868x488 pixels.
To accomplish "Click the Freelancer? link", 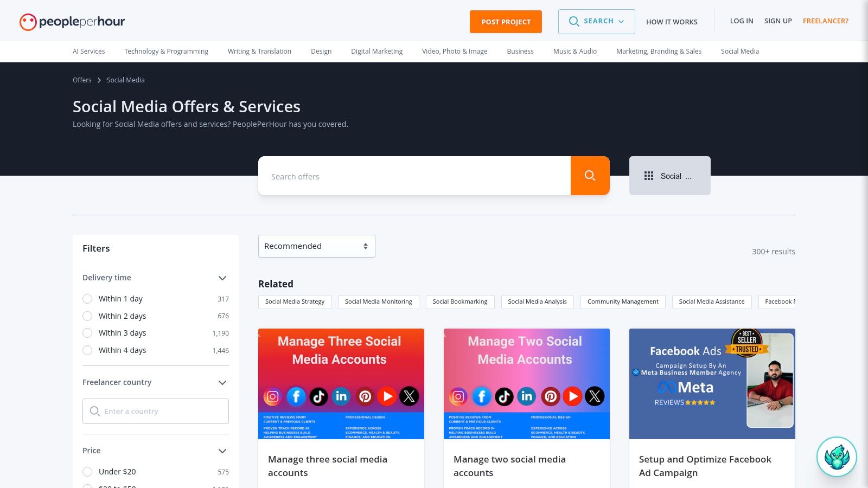I will tap(826, 21).
